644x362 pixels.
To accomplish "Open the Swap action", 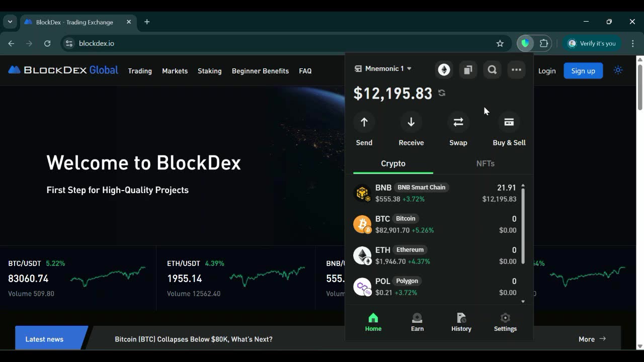I will coord(458,122).
